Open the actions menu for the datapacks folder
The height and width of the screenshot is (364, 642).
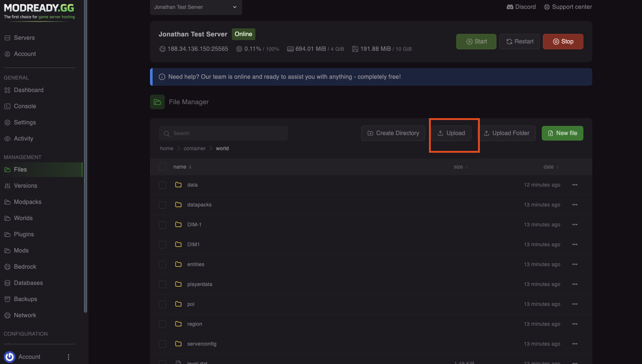(575, 205)
